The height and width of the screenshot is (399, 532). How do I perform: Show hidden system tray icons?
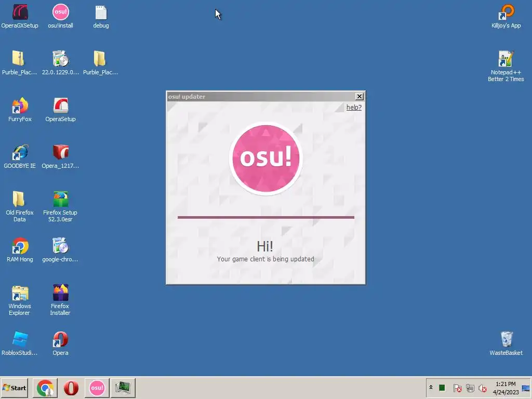coord(431,388)
